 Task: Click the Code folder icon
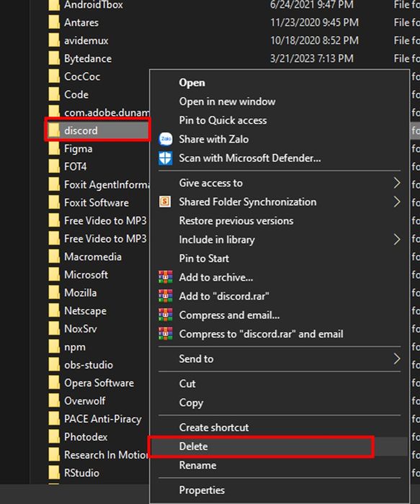tap(54, 94)
